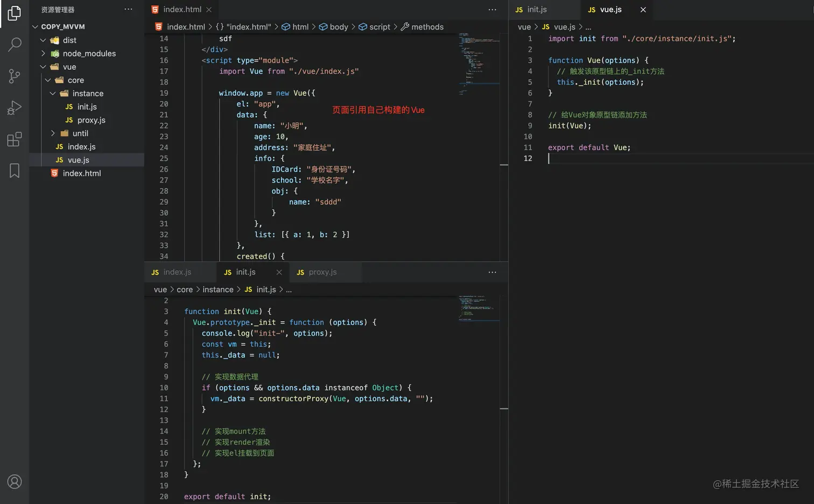Click the constructorProxy call line
The image size is (814, 504).
click(321, 399)
